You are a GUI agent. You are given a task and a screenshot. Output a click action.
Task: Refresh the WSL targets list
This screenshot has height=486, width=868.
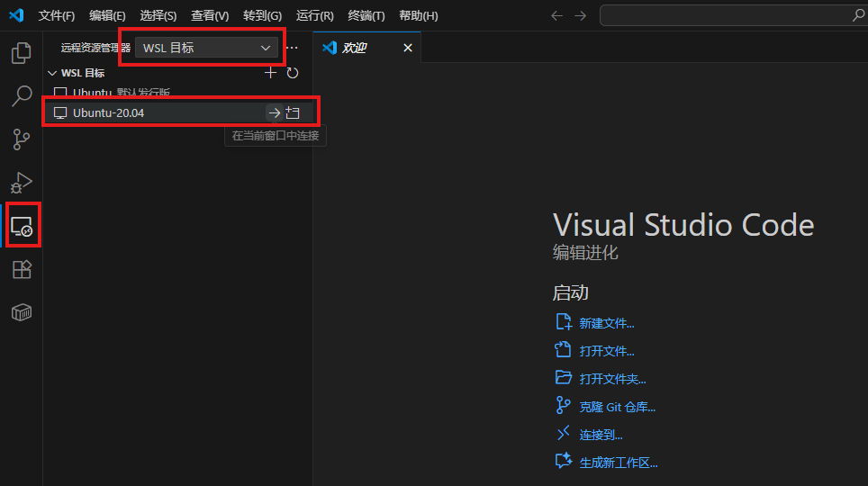click(x=293, y=73)
